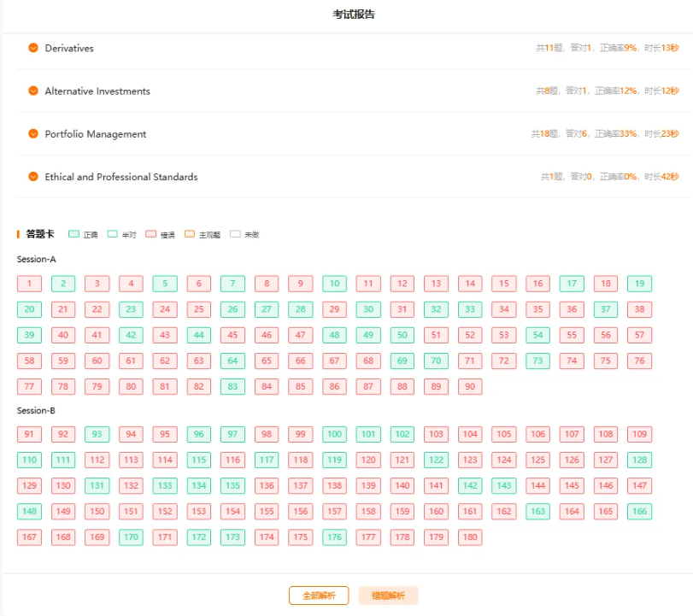The width and height of the screenshot is (693, 616).
Task: Click the green 正确 legend swatch
Action: tap(73, 233)
